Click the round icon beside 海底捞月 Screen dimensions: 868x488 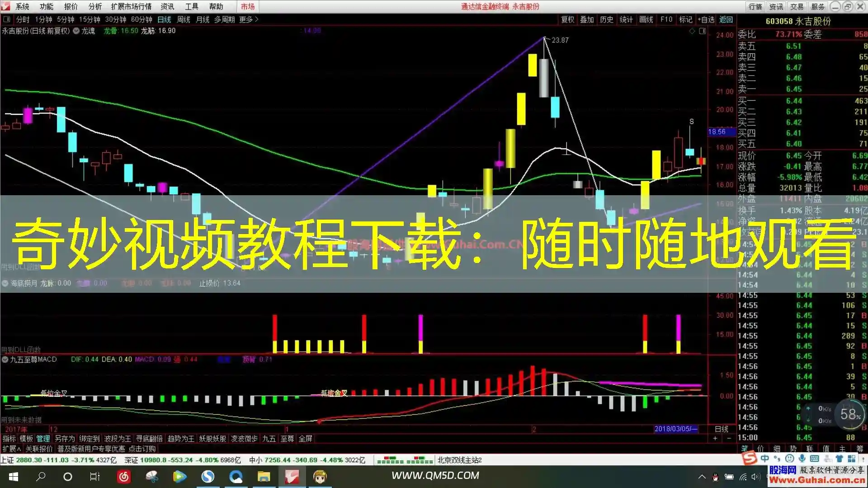5,283
